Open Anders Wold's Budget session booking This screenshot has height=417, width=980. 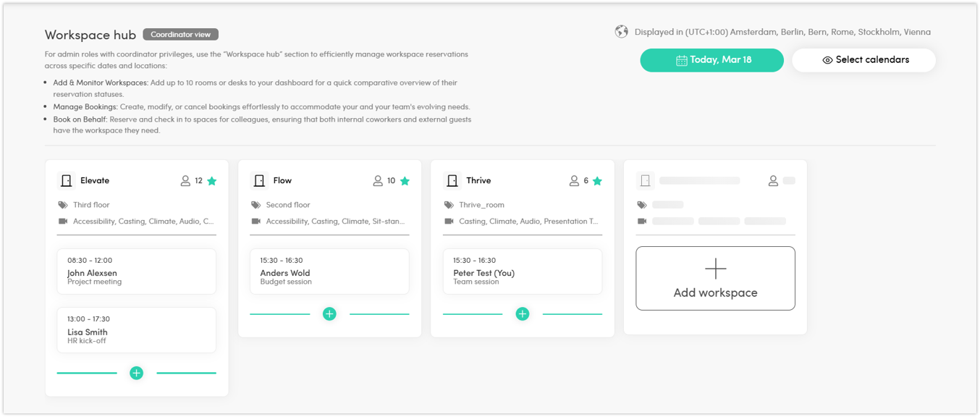pyautogui.click(x=329, y=271)
